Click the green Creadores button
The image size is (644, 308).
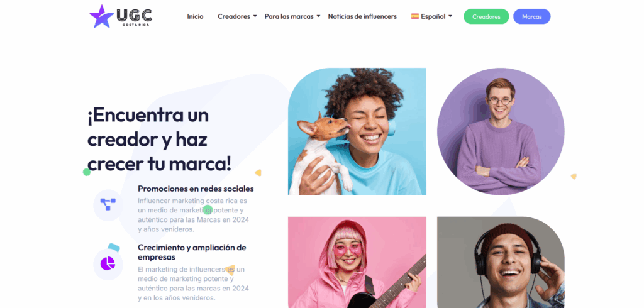pyautogui.click(x=486, y=17)
